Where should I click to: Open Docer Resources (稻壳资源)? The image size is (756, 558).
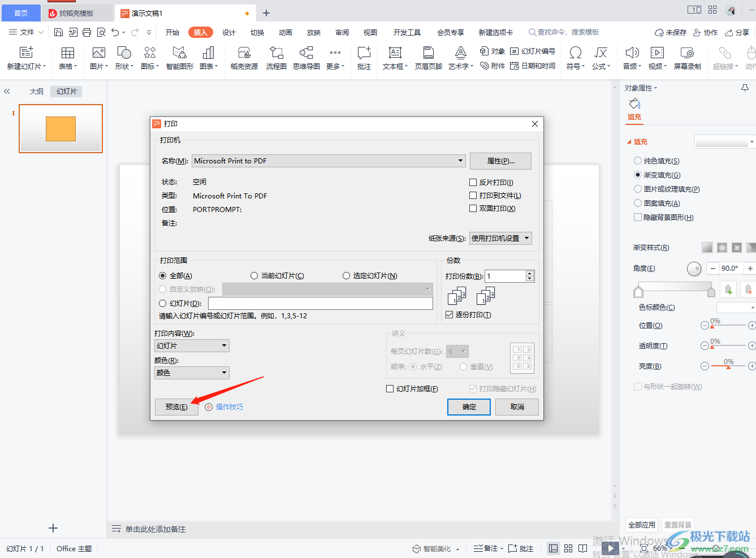click(244, 58)
